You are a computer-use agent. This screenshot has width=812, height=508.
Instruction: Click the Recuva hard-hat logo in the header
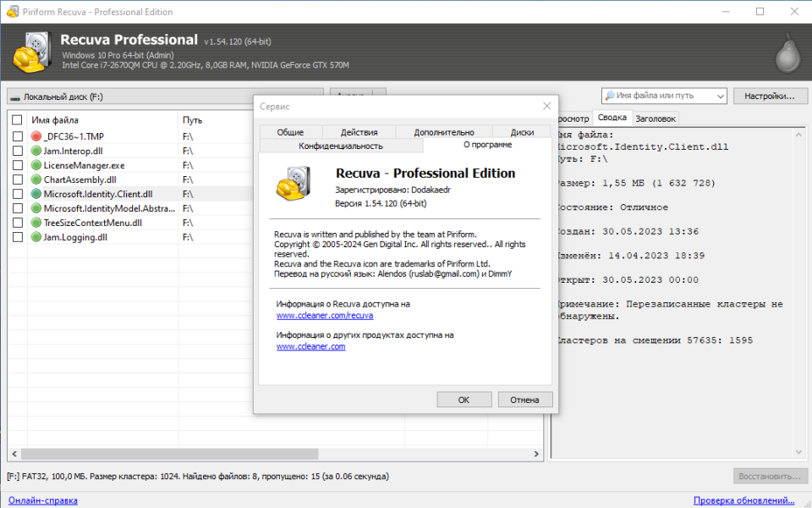pyautogui.click(x=33, y=52)
